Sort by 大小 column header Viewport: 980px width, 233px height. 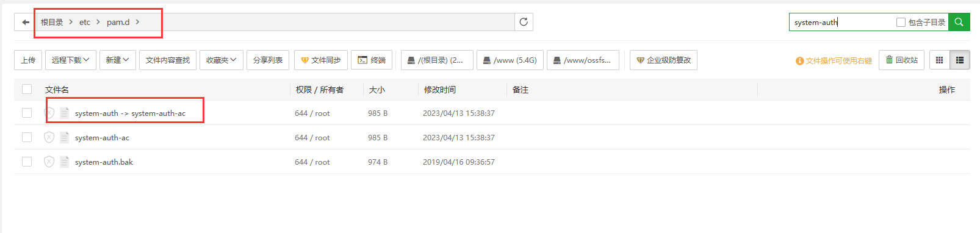click(377, 90)
